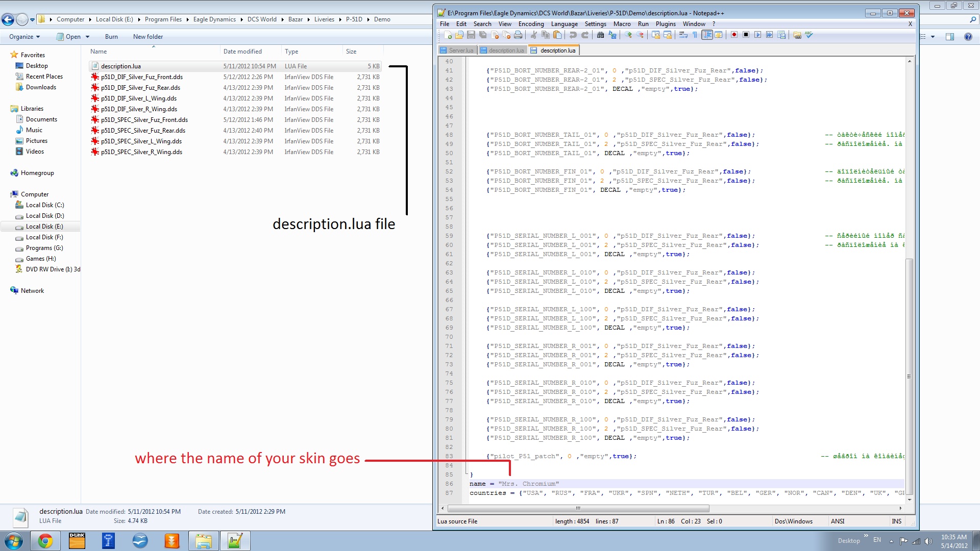The image size is (980, 551).
Task: Click the Paste clipboard toolbar icon
Action: click(x=557, y=35)
